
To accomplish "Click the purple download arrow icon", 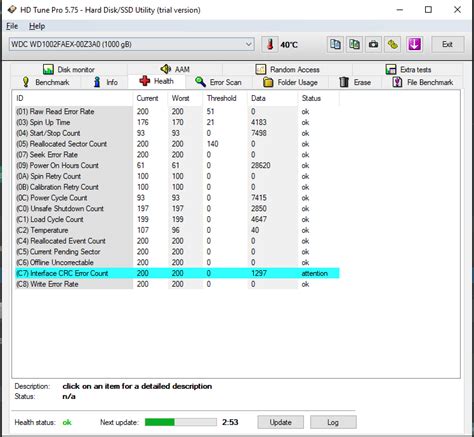I will (x=414, y=44).
